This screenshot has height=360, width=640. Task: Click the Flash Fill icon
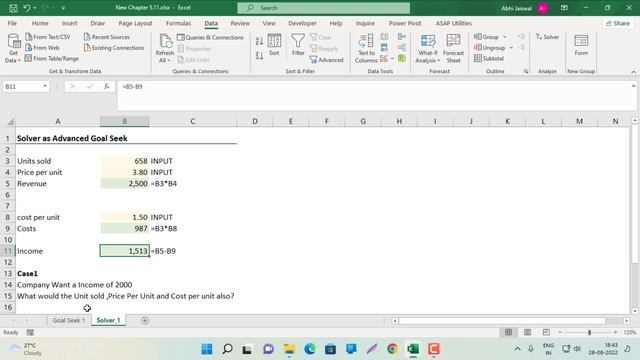[x=384, y=37]
